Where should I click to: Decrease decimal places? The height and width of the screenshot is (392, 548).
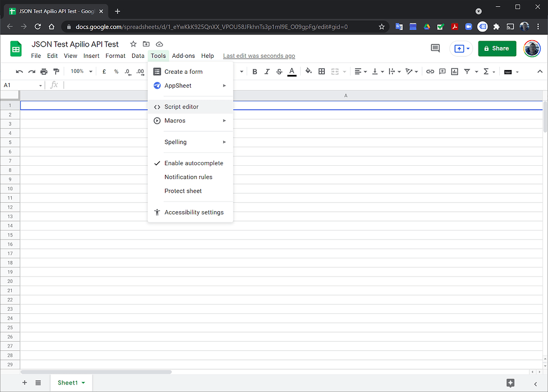click(x=127, y=71)
